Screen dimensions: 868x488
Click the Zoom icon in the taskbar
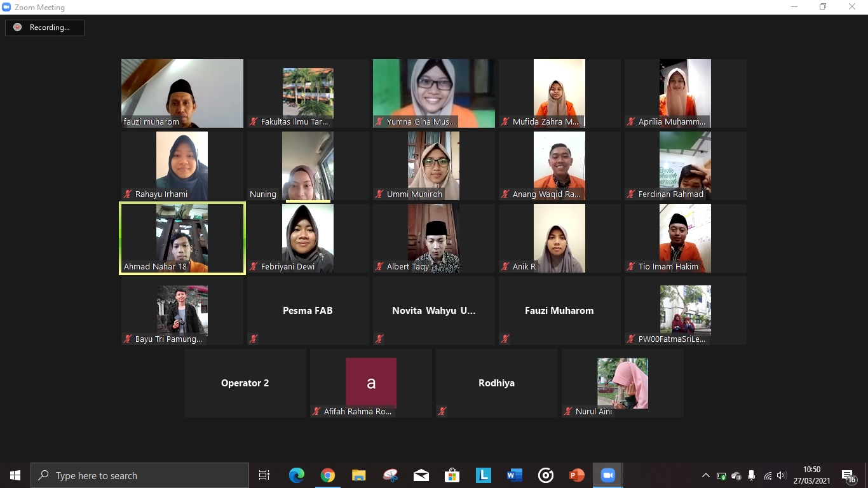608,475
